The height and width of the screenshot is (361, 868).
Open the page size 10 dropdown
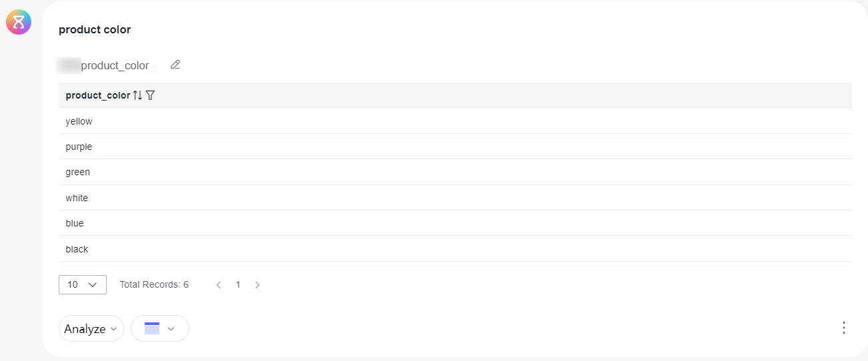pyautogui.click(x=83, y=284)
